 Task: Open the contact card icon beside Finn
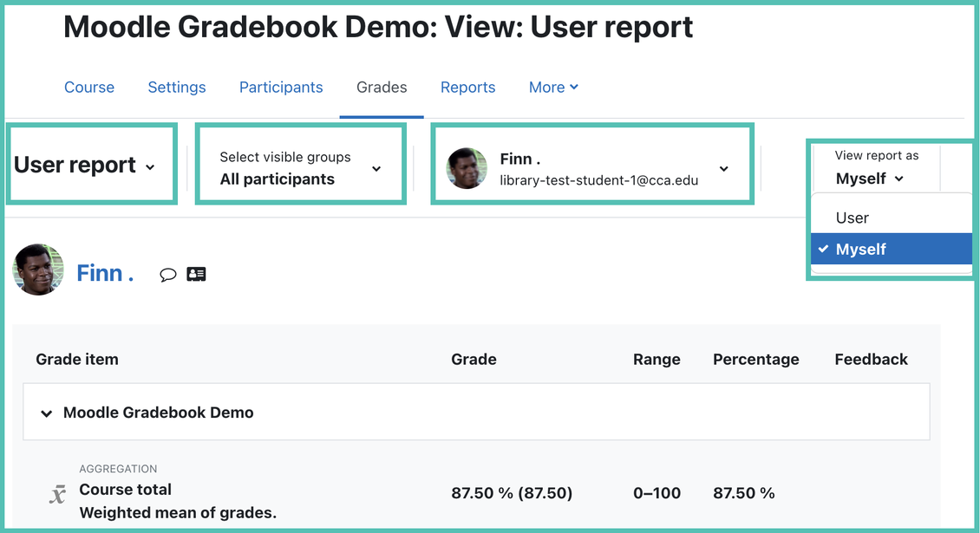click(x=196, y=274)
